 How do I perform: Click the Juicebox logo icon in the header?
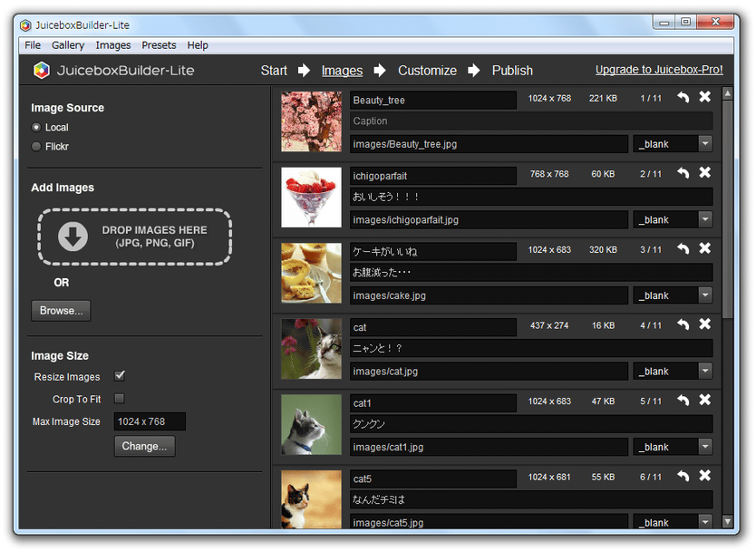[x=42, y=71]
